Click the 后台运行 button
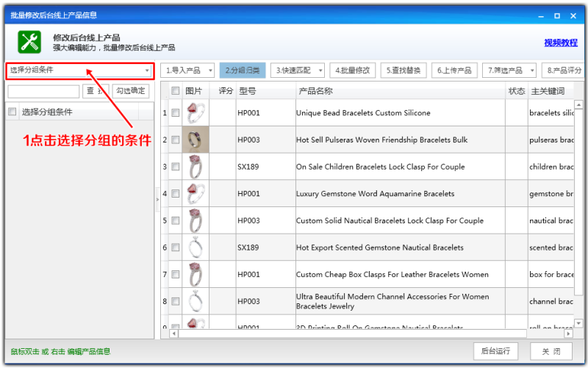The width and height of the screenshot is (588, 368). click(495, 351)
